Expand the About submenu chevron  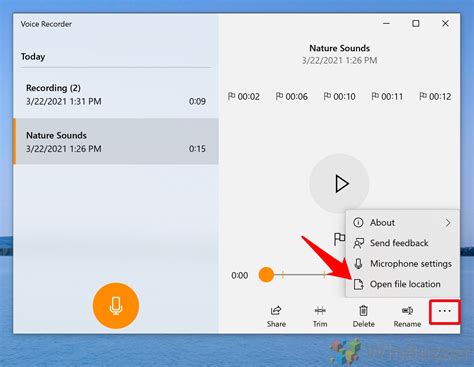click(448, 223)
